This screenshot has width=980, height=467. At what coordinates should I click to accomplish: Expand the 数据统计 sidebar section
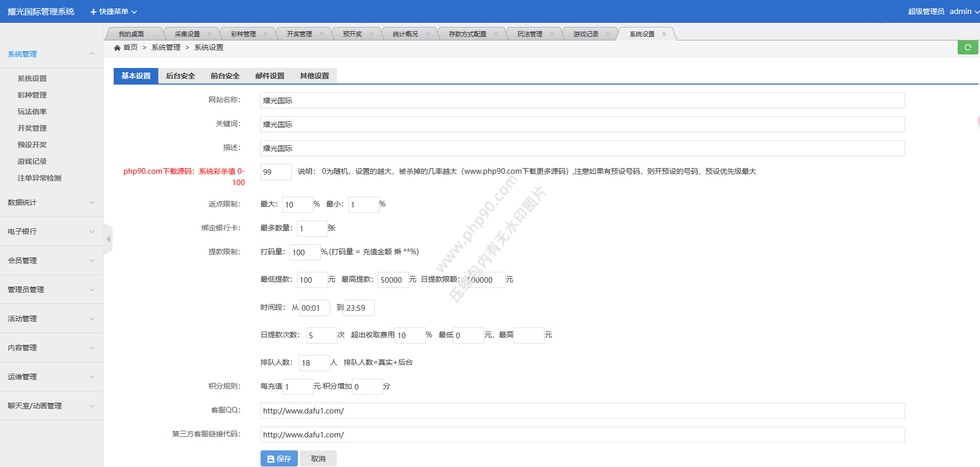(x=51, y=202)
